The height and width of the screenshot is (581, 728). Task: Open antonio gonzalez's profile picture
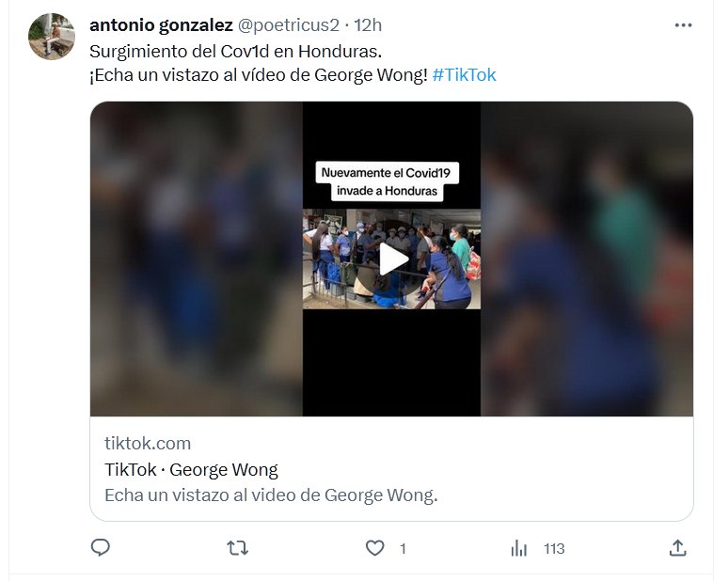click(x=52, y=37)
